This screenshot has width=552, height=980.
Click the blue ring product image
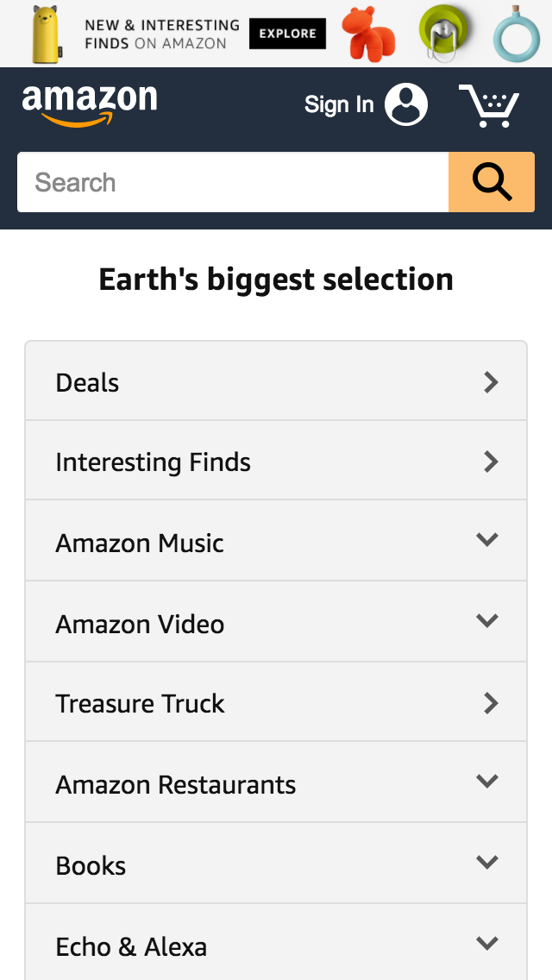click(x=516, y=35)
